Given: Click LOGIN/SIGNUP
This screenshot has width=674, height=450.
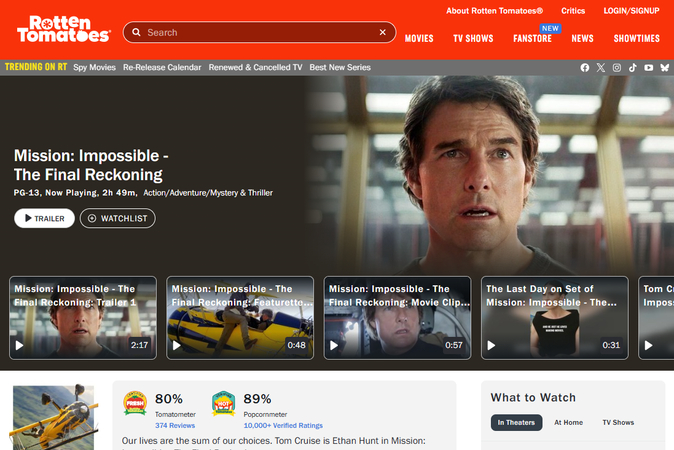Looking at the screenshot, I should [x=631, y=11].
